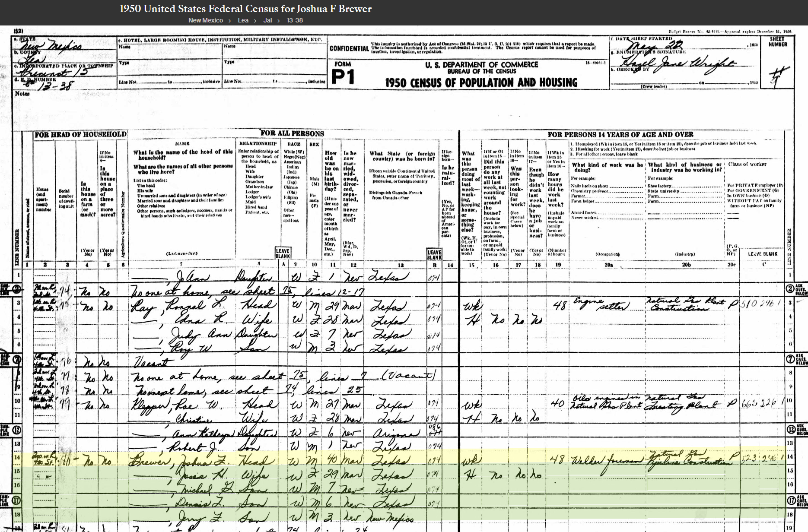Click the chevron after New Mexico breadcrumb

(230, 20)
